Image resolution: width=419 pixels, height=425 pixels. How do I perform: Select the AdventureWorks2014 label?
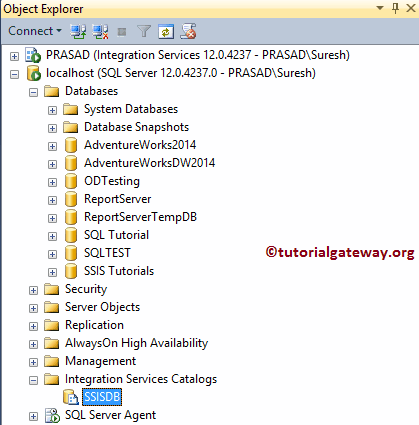click(140, 145)
